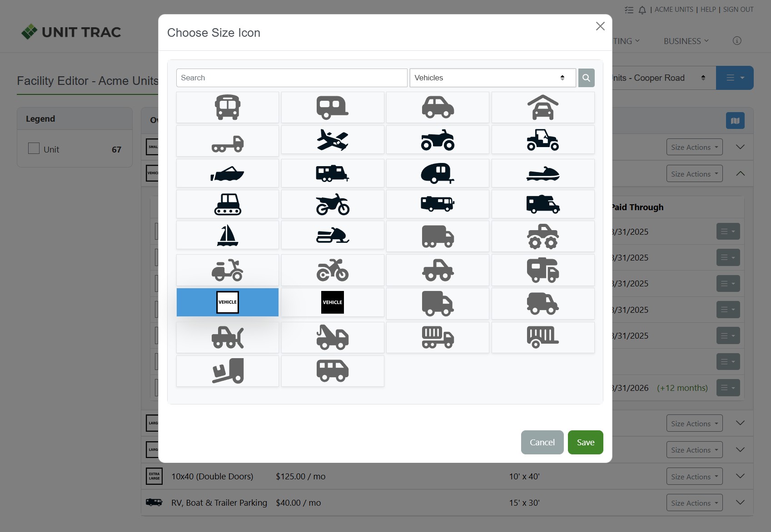Select the snowmobile icon
This screenshot has height=532, width=771.
[333, 235]
